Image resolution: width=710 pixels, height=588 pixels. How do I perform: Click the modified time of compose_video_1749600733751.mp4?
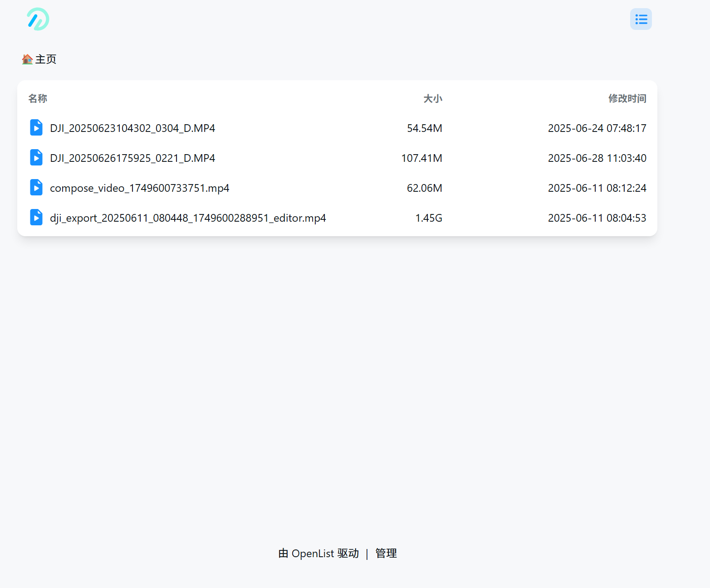tap(597, 188)
